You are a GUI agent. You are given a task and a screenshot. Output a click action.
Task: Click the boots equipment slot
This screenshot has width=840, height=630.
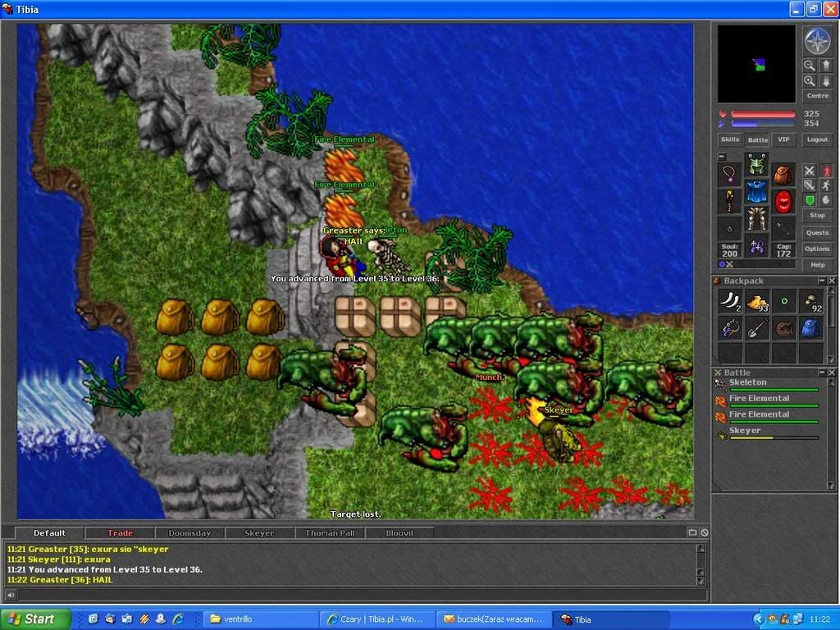tap(756, 246)
